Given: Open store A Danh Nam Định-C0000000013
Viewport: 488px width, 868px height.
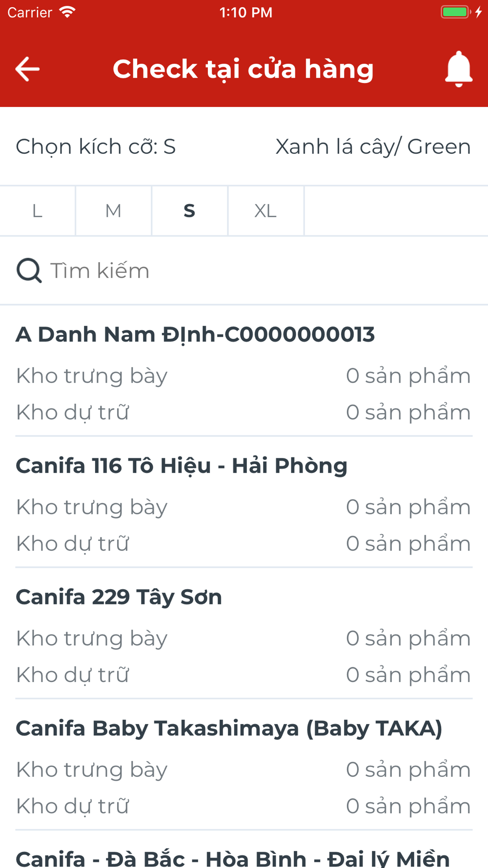Looking at the screenshot, I should point(195,335).
